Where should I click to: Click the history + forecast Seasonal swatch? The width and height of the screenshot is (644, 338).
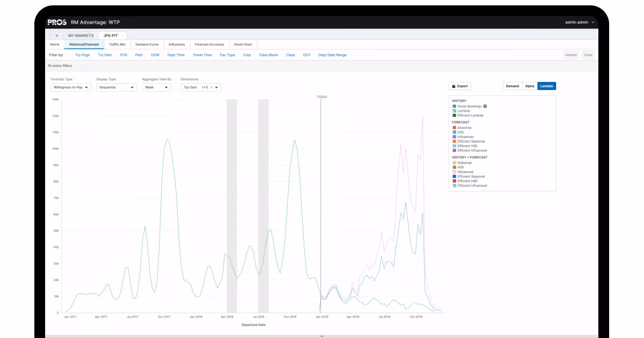tap(454, 163)
